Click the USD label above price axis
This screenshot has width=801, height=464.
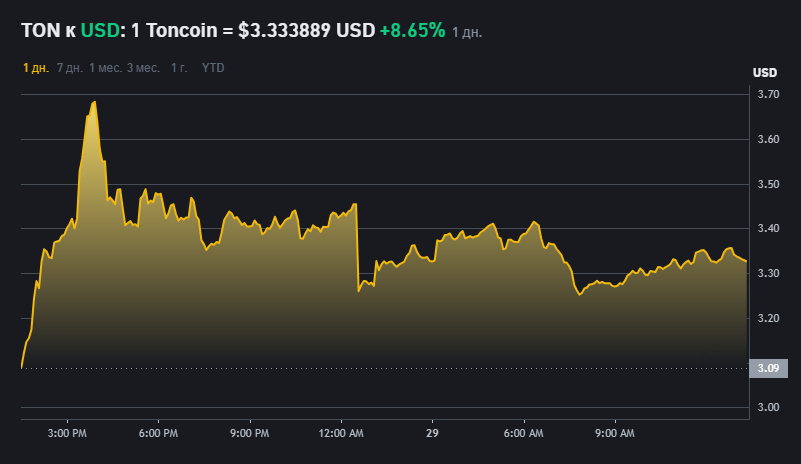[x=764, y=73]
